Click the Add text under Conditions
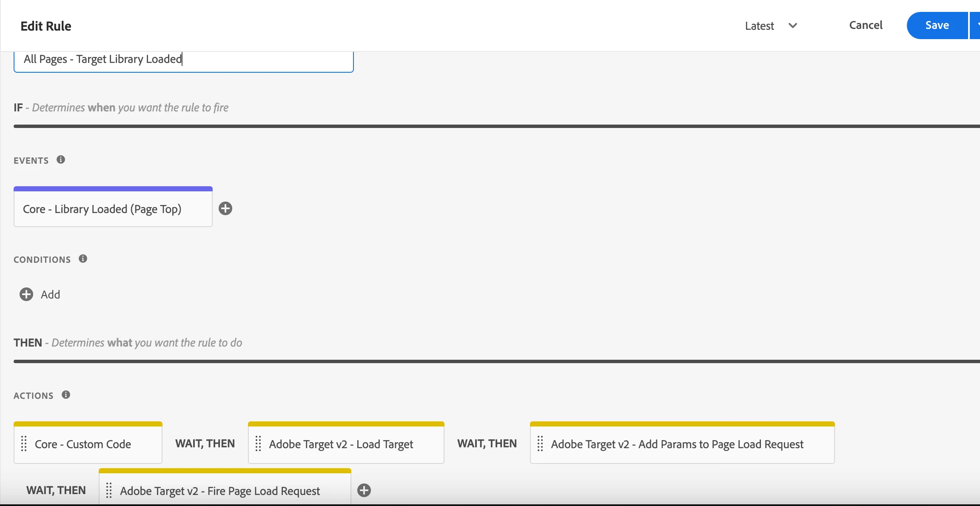 [50, 295]
